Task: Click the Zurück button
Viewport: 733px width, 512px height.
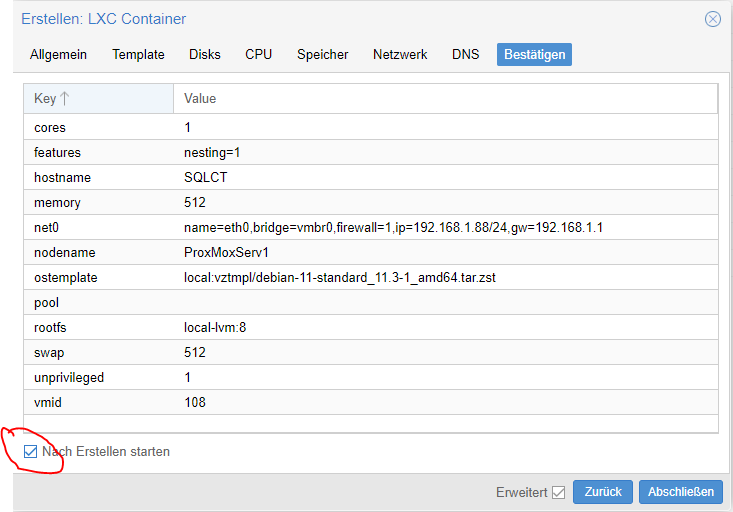Action: (x=603, y=492)
